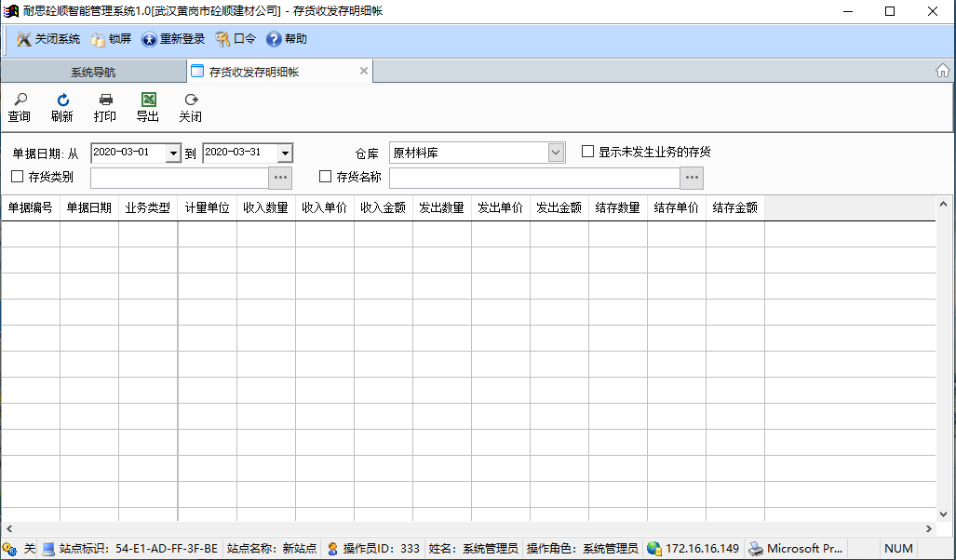Click the 查询 search icon

click(x=19, y=100)
